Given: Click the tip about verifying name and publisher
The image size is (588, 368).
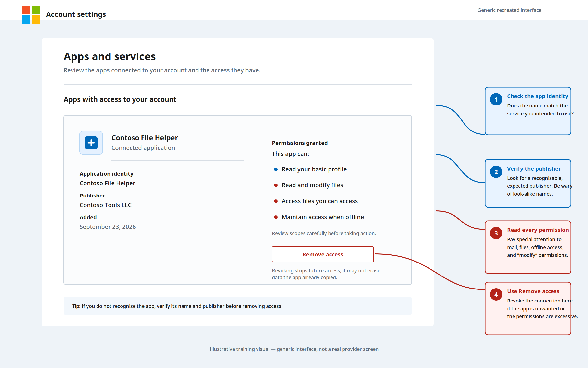Looking at the screenshot, I should click(177, 306).
